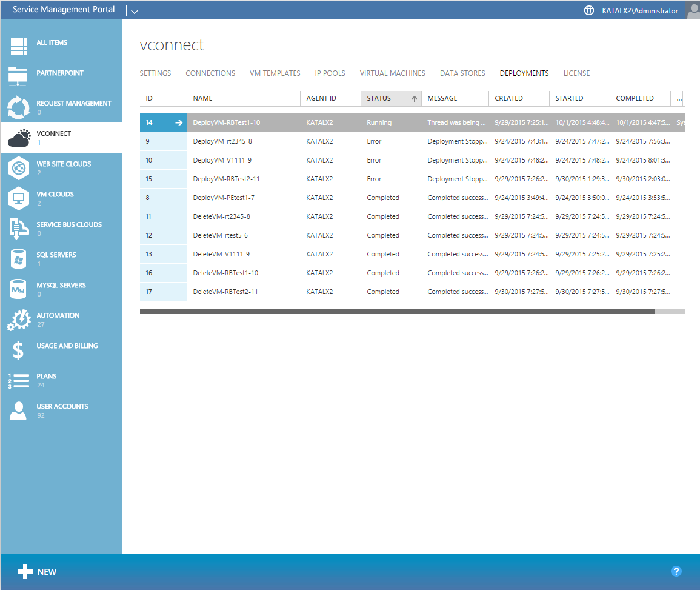Sort by the ID column header

[x=164, y=98]
